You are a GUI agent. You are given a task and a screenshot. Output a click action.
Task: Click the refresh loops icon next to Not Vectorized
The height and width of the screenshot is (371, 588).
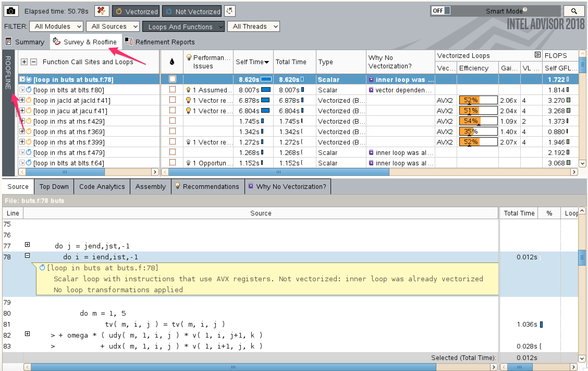pyautogui.click(x=230, y=11)
